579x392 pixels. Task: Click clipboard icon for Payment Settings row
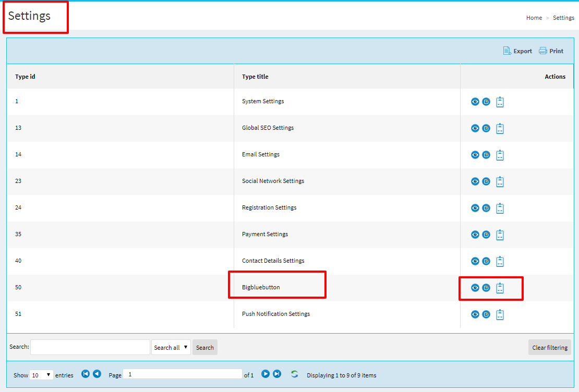[x=500, y=235]
